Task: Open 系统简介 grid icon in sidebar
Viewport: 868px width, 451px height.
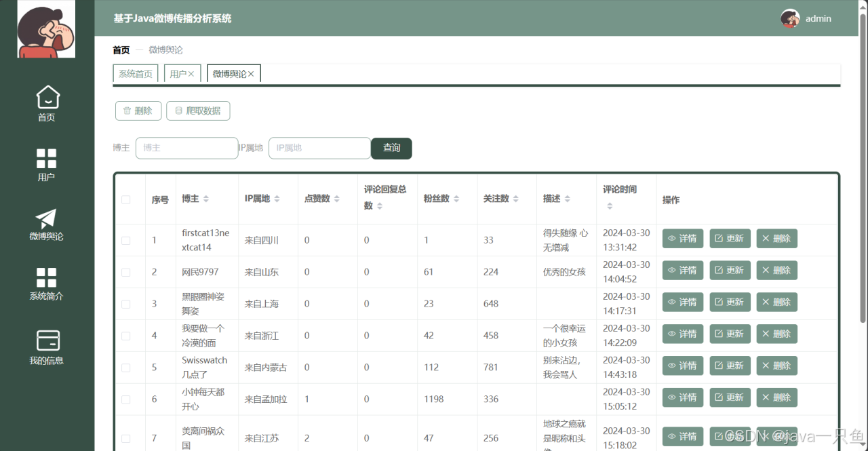Action: pos(47,277)
